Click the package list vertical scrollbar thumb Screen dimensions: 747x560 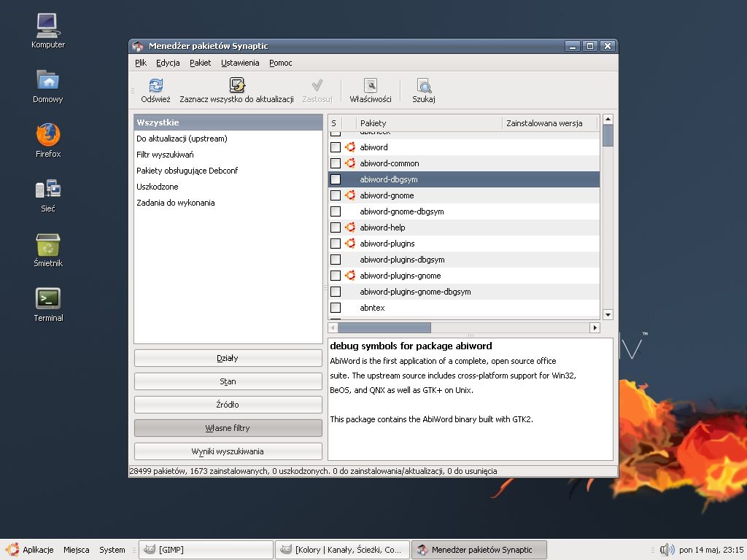point(608,136)
